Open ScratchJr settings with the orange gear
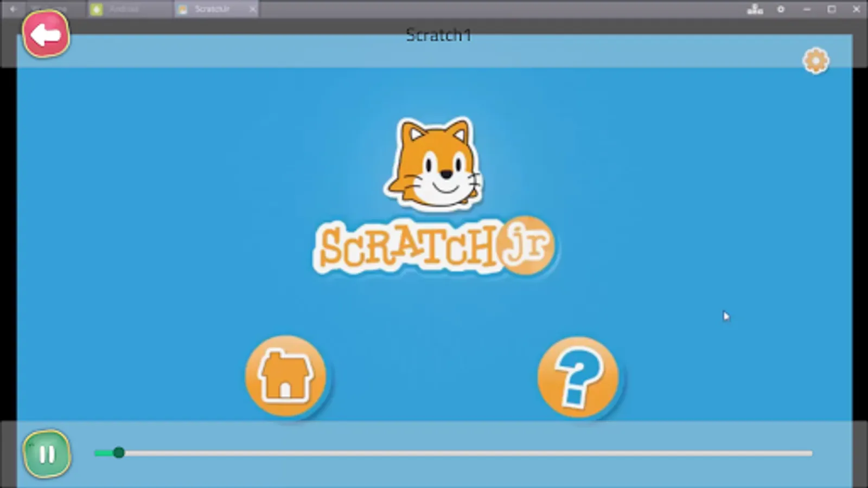 coord(815,61)
